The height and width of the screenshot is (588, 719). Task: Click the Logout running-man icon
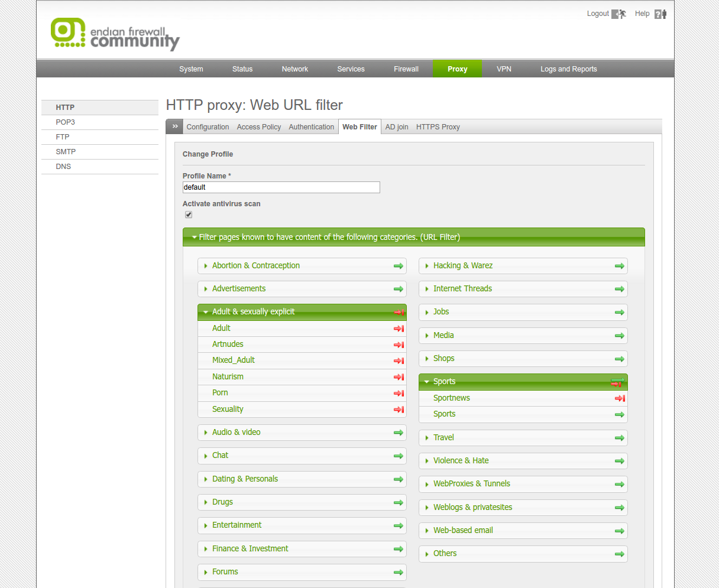point(619,14)
